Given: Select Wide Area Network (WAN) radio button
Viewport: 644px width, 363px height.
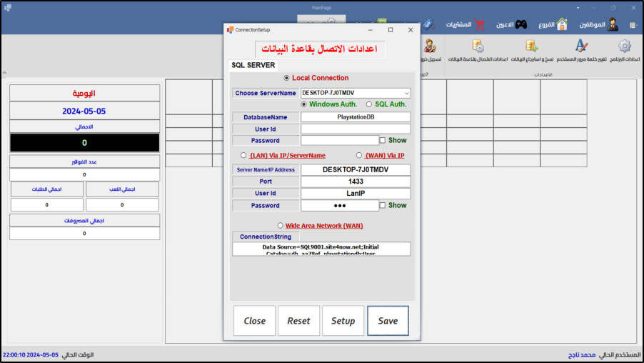Looking at the screenshot, I should (280, 226).
